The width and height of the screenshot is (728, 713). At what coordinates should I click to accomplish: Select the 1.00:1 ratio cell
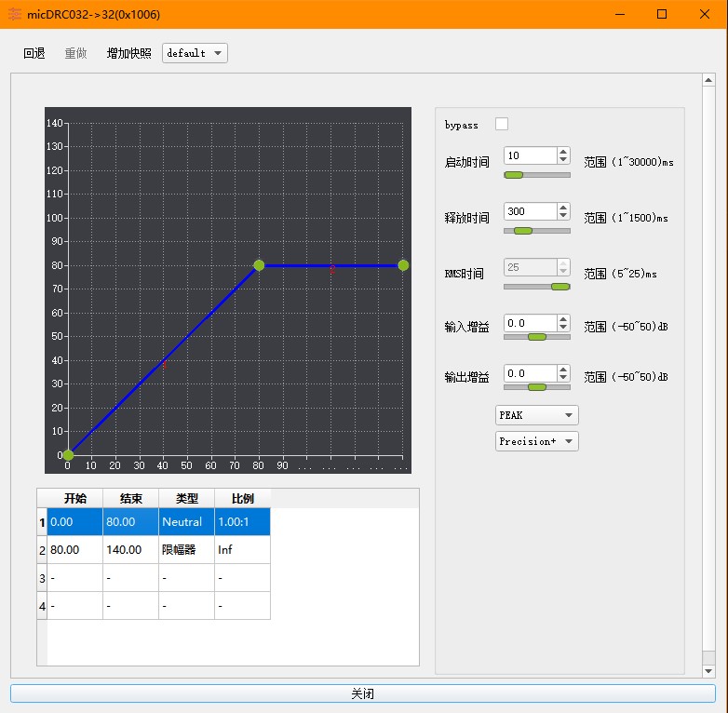pyautogui.click(x=242, y=522)
